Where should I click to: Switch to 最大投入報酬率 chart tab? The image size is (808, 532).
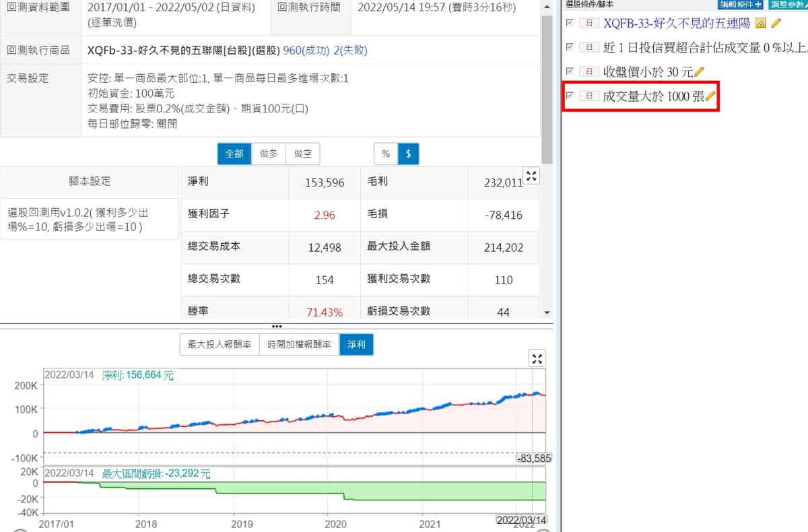(x=220, y=345)
